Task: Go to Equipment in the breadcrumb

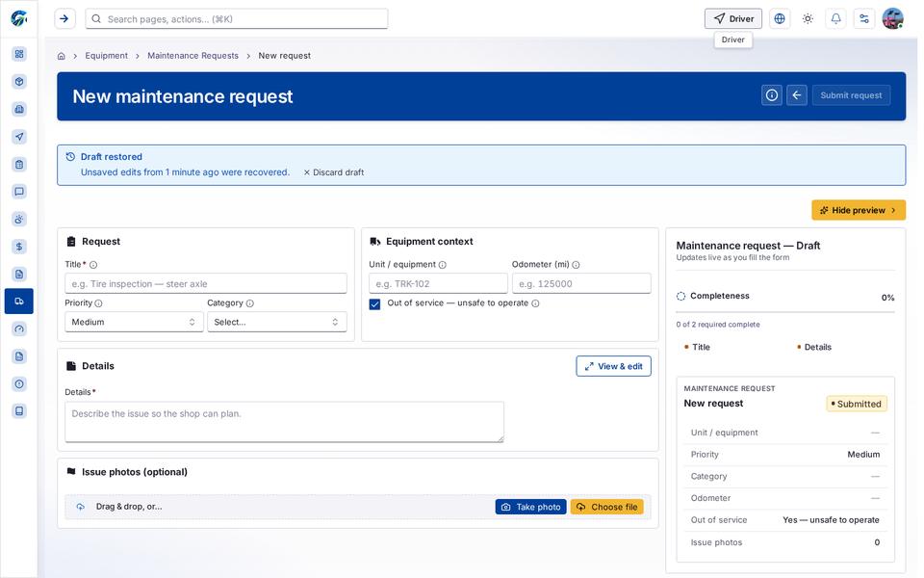Action: pyautogui.click(x=106, y=56)
